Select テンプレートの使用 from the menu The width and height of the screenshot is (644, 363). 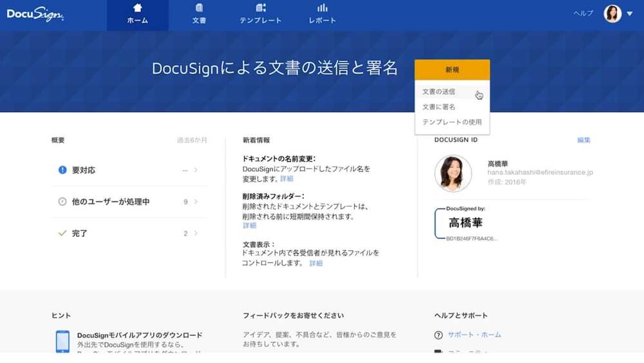[452, 122]
